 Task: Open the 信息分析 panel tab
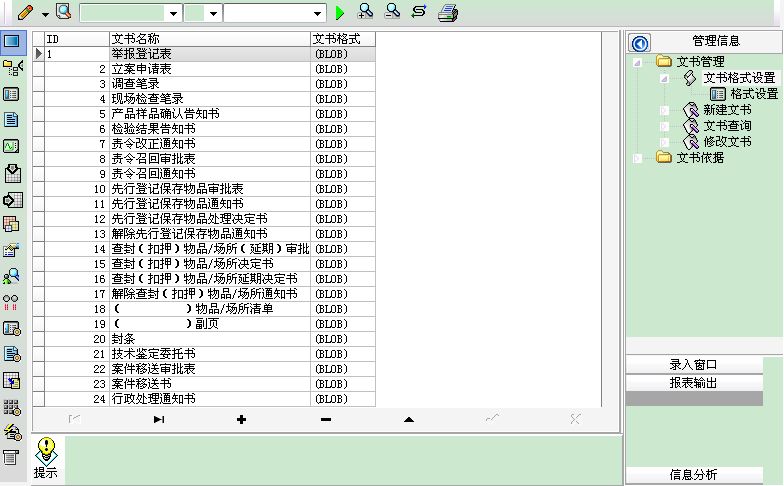click(x=694, y=474)
